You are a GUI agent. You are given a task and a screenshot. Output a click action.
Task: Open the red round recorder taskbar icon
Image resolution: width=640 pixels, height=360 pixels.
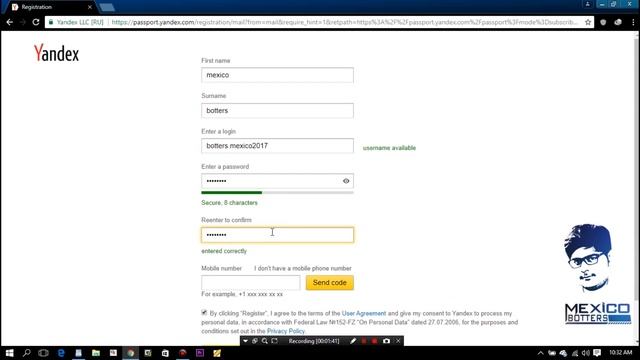pyautogui.click(x=182, y=353)
